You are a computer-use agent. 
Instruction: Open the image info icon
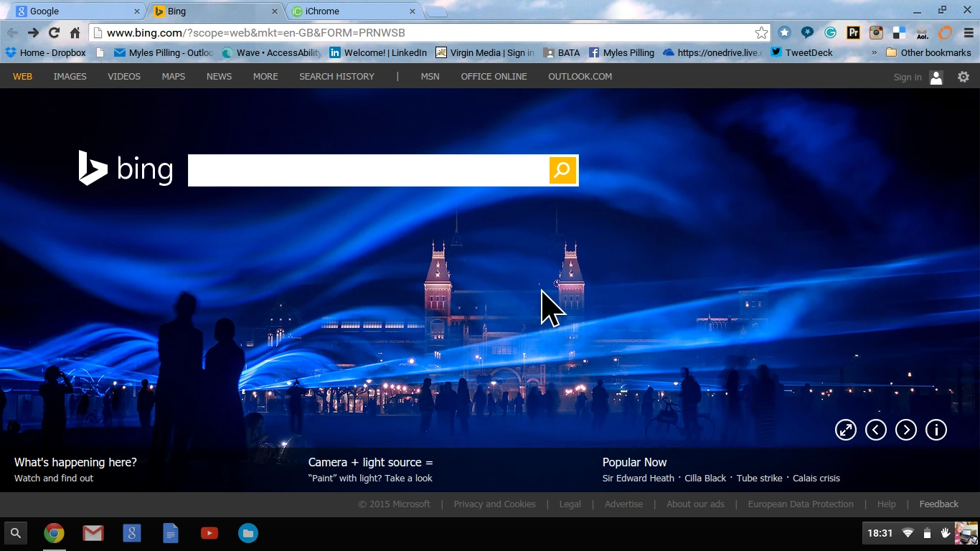point(936,430)
